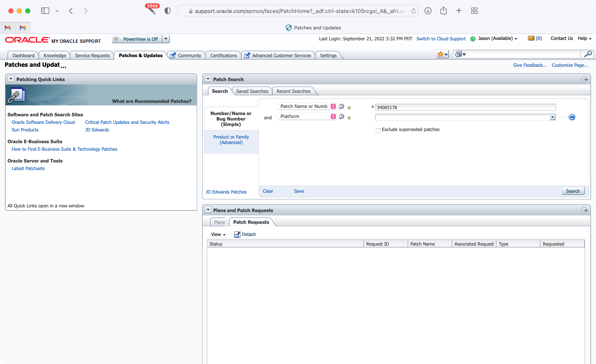Open the Platform value dropdown
Viewport: 596px width, 364px height.
pos(552,118)
